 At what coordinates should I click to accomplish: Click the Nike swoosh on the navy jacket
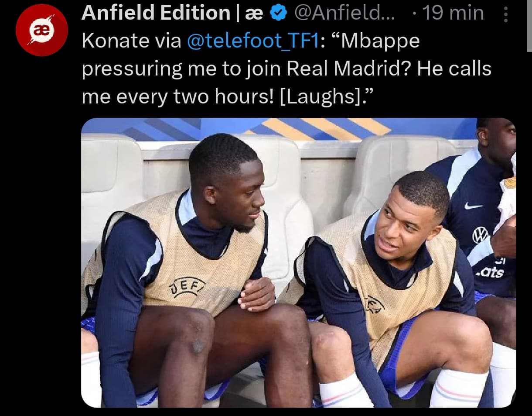click(473, 206)
